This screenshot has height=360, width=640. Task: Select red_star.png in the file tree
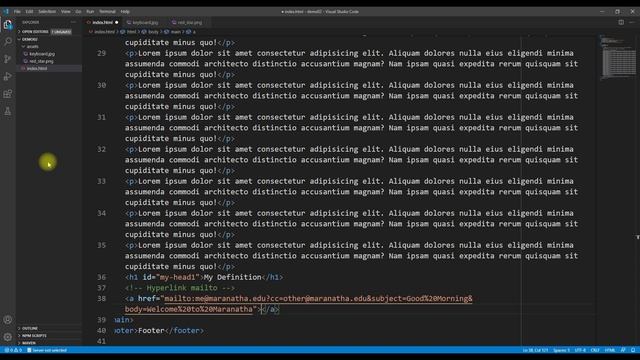tap(41, 61)
